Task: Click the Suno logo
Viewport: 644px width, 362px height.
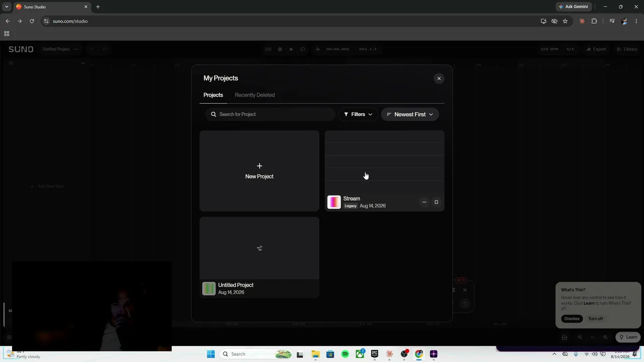Action: (21, 49)
